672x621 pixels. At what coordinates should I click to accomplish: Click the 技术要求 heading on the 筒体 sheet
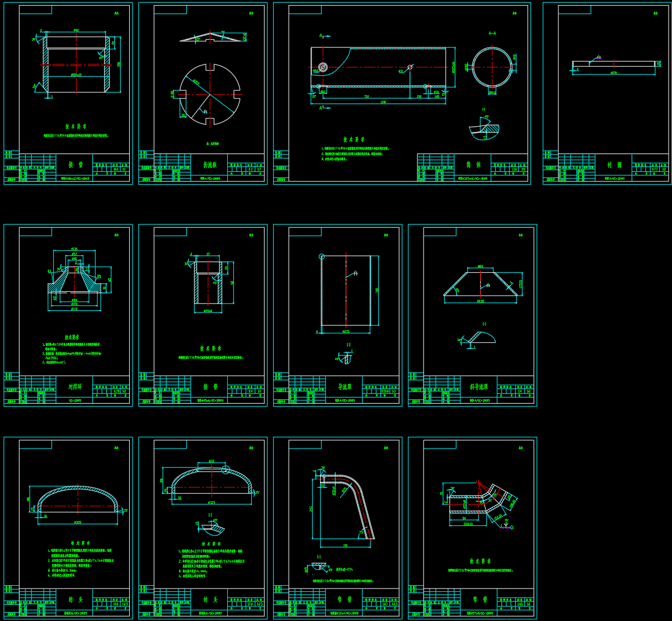point(354,139)
